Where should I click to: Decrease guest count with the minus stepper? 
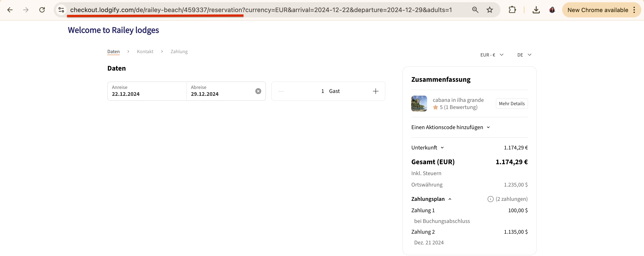(x=281, y=91)
